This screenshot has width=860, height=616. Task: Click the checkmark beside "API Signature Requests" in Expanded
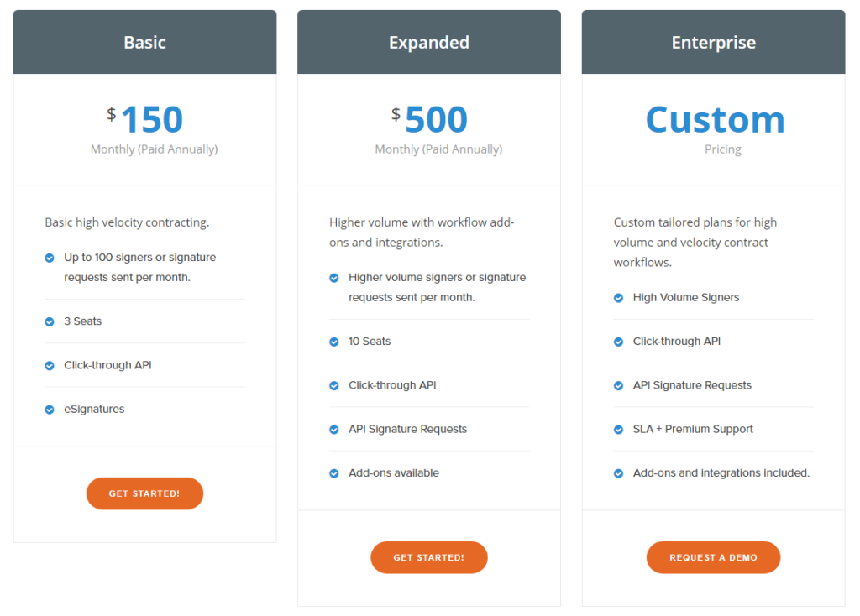click(333, 428)
